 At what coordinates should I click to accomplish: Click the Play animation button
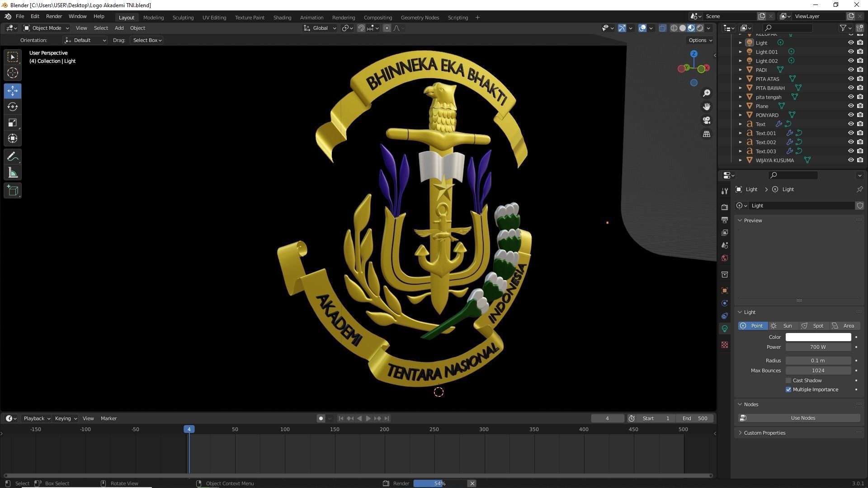click(368, 418)
